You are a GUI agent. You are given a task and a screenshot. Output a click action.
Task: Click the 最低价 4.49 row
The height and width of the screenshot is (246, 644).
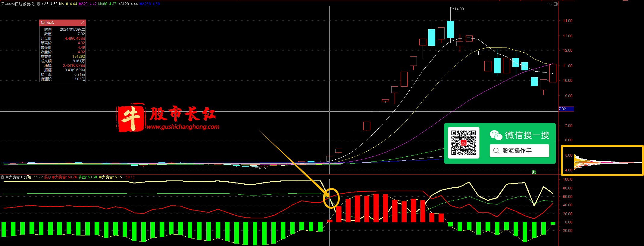(x=63, y=48)
